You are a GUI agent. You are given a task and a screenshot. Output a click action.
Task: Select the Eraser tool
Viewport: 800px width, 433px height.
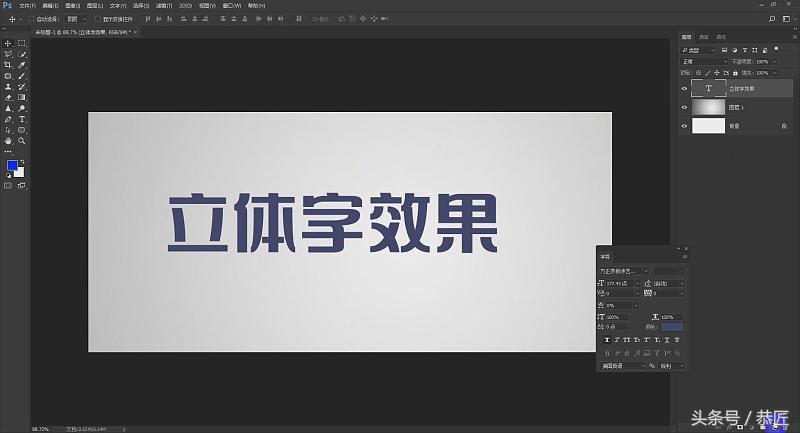(x=8, y=97)
